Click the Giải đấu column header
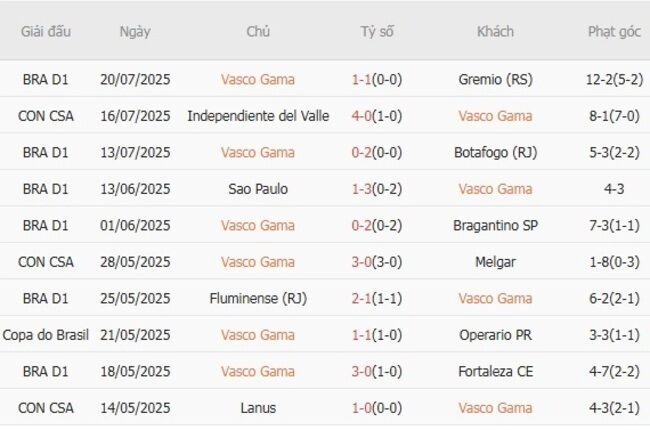Viewport: 650px width, 430px height. [46, 32]
